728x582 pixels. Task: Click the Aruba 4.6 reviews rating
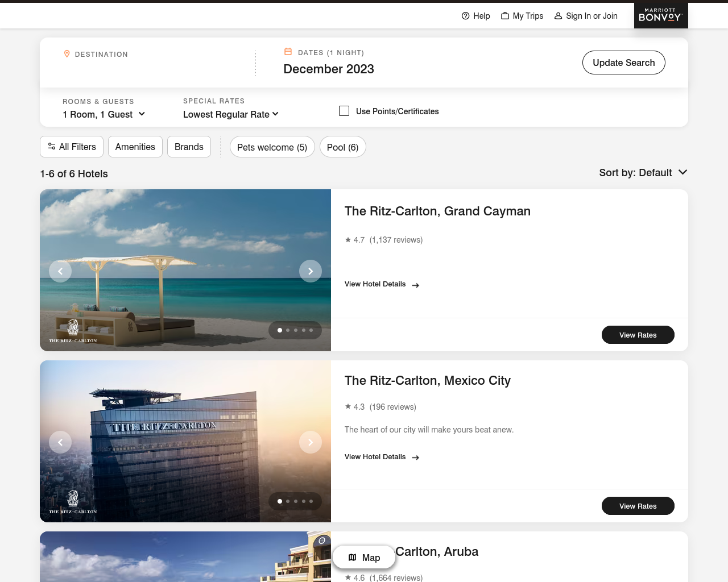coord(384,577)
